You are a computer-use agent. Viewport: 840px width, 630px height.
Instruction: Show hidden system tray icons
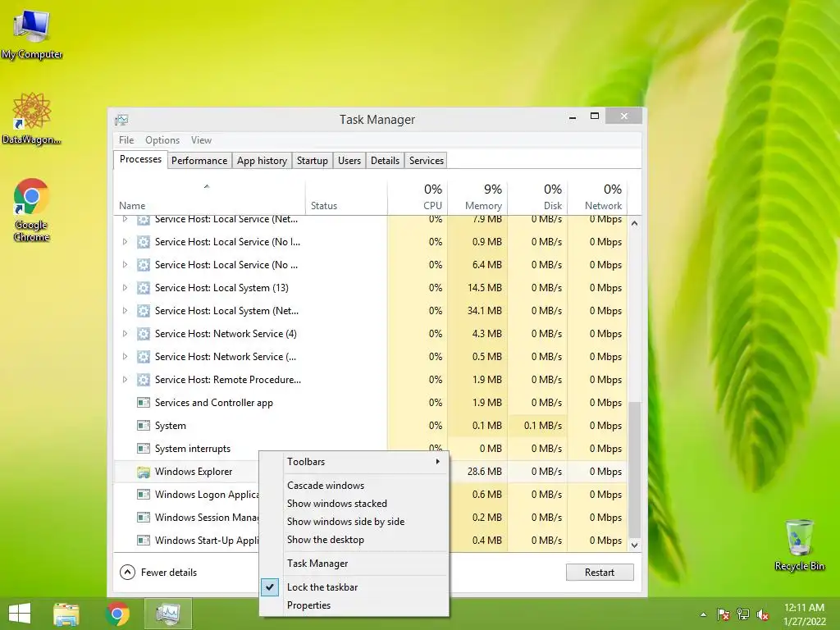coord(703,614)
